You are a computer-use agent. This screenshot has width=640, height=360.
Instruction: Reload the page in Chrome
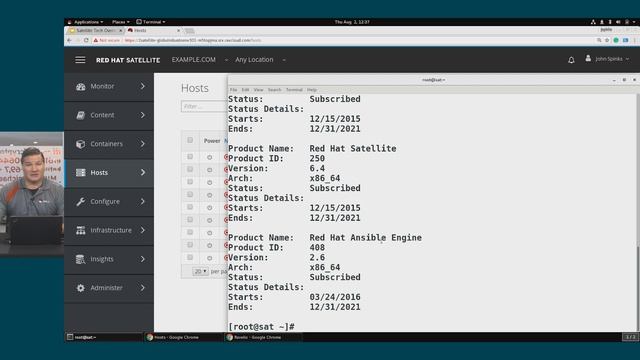click(x=86, y=40)
